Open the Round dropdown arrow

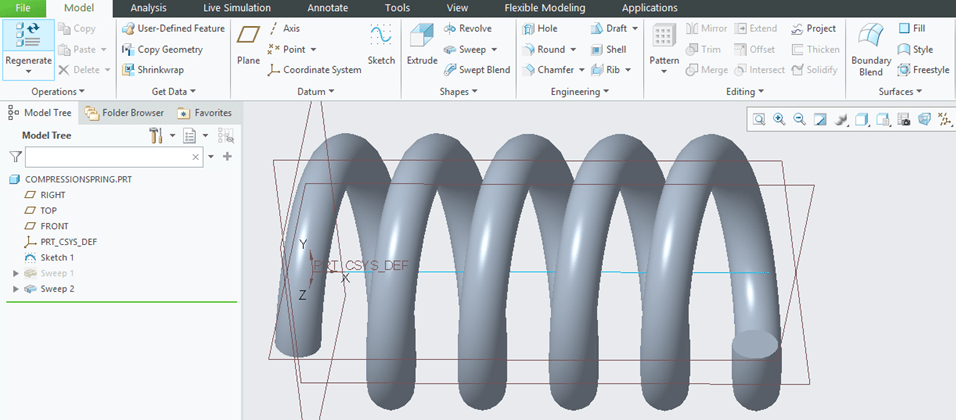click(x=573, y=50)
